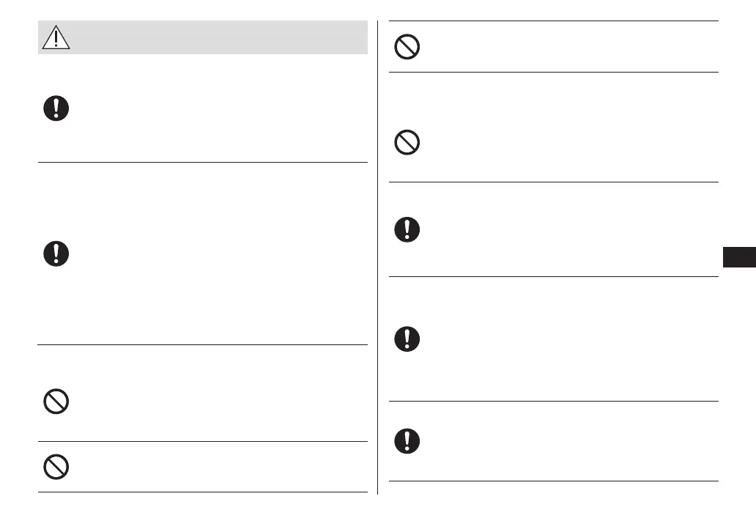Click the lower exclamation icon in the left column
Viewport: 756px width, 532px height.
point(56,254)
